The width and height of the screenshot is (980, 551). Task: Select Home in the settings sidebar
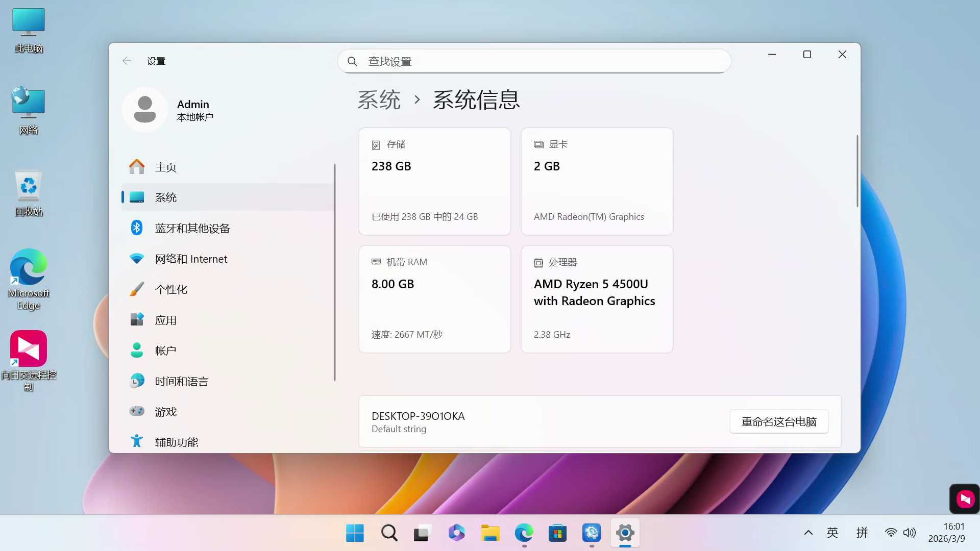tap(165, 167)
